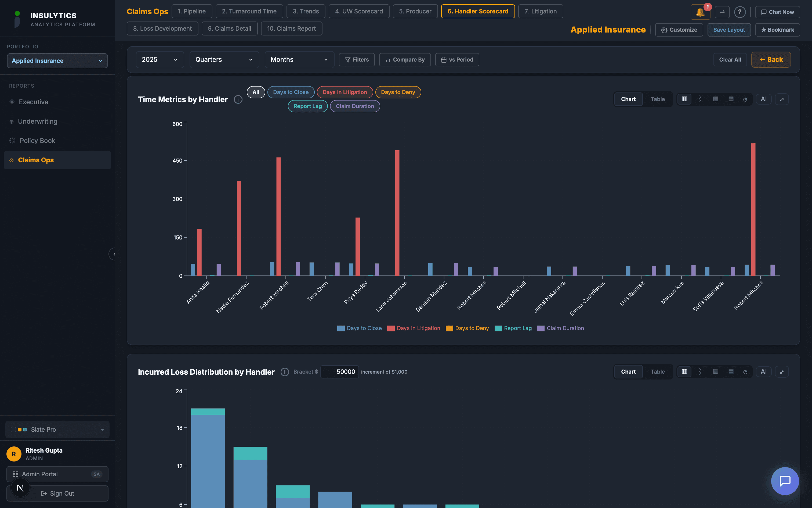Open AI insights for Time Metrics chart

763,99
